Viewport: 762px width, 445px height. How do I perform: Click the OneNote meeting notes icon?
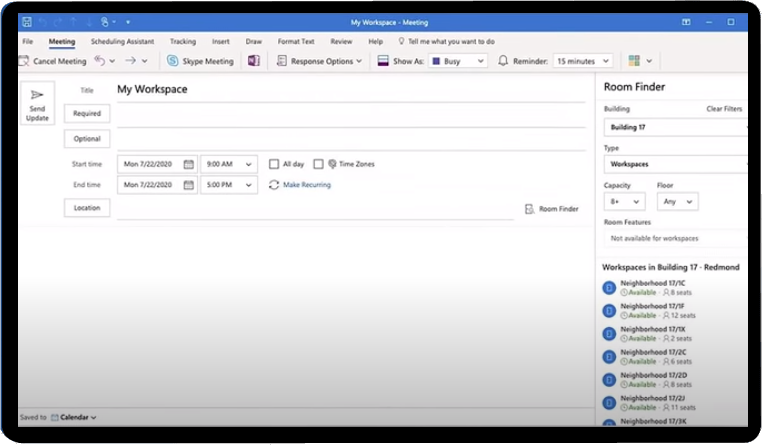[254, 61]
